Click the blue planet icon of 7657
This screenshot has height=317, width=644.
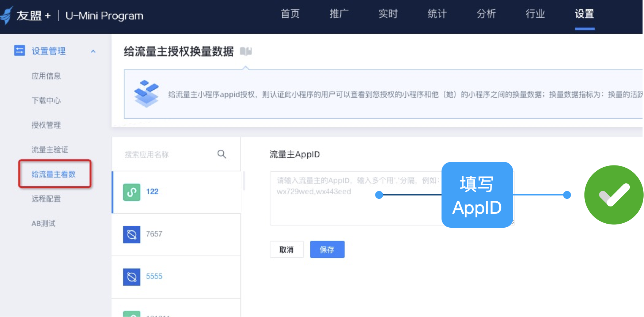tap(132, 234)
